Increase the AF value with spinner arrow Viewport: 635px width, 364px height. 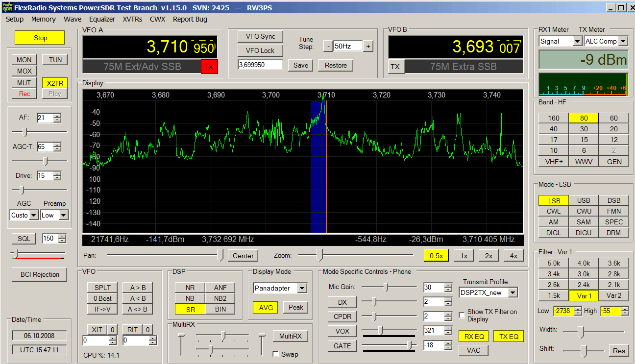click(x=58, y=116)
